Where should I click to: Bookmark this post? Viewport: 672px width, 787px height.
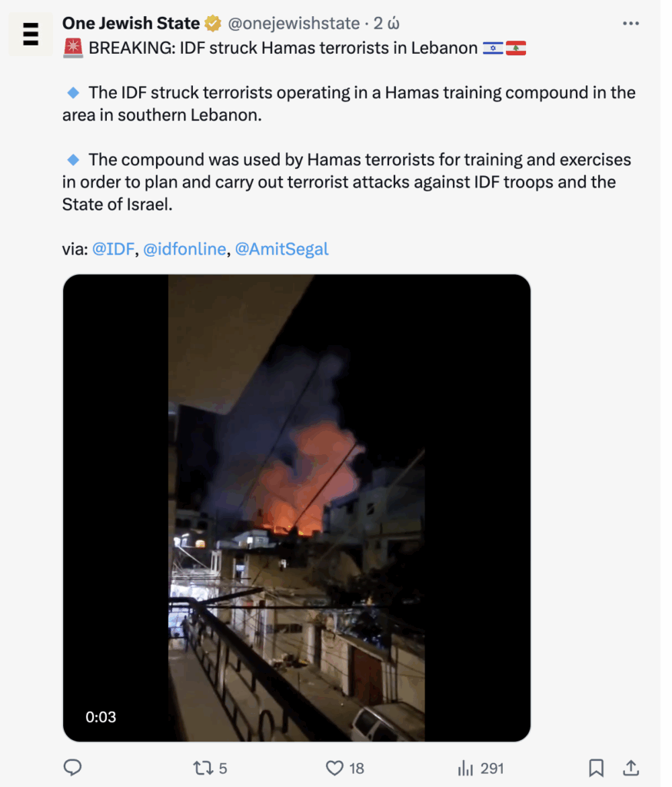pyautogui.click(x=596, y=768)
